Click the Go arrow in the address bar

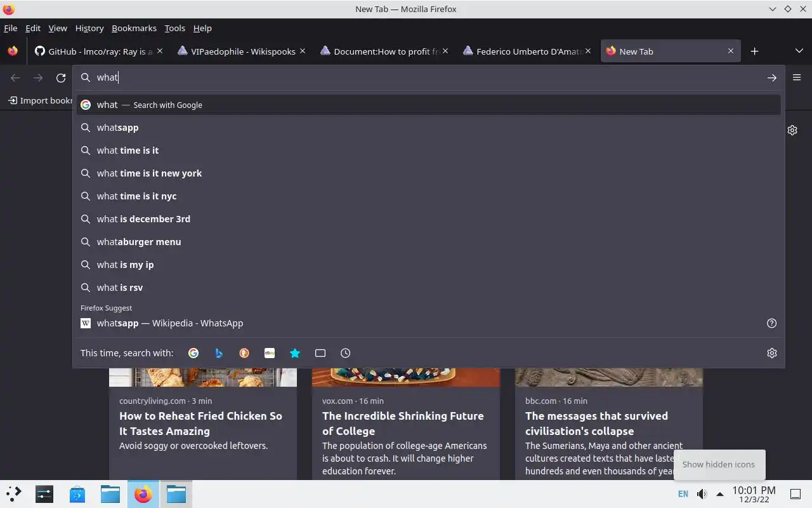point(772,77)
